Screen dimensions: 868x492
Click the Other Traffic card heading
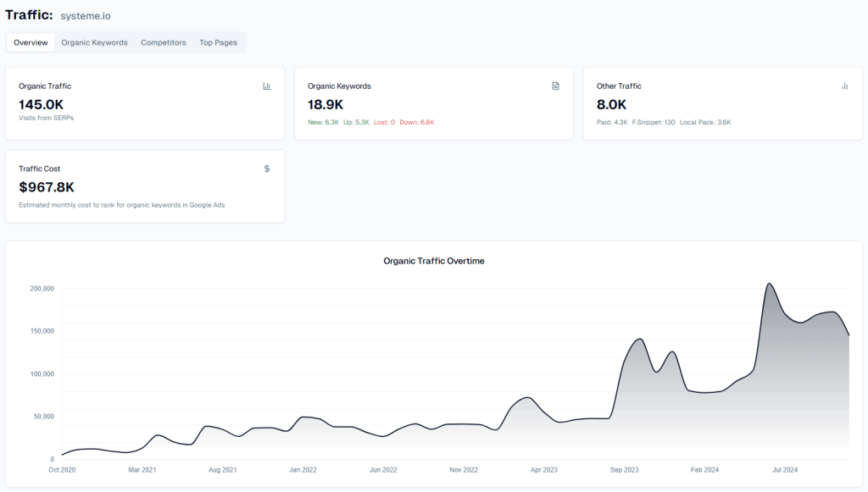click(619, 86)
